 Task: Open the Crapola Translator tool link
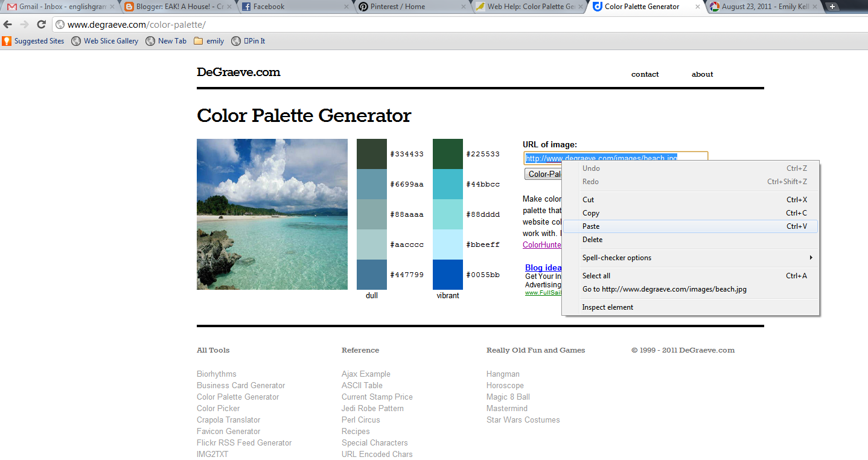tap(228, 420)
